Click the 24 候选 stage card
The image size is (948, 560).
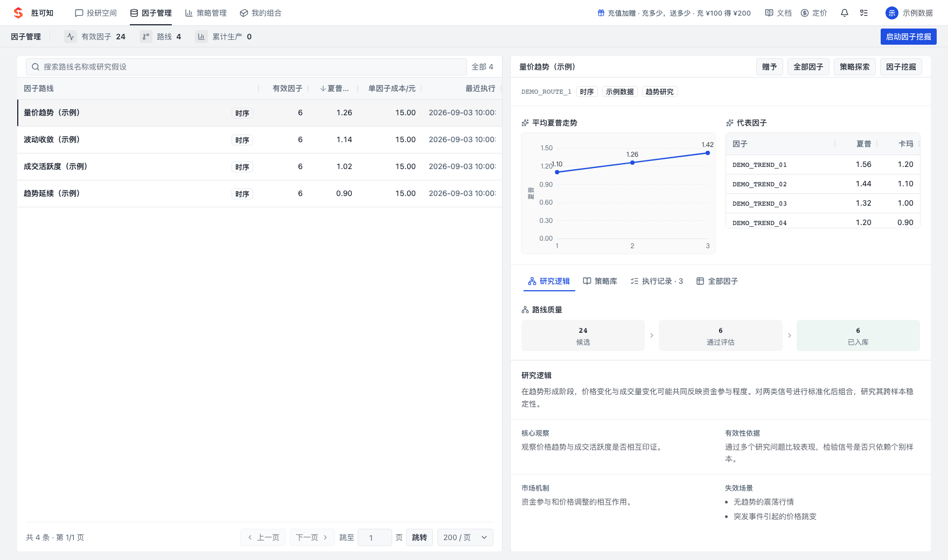tap(583, 335)
